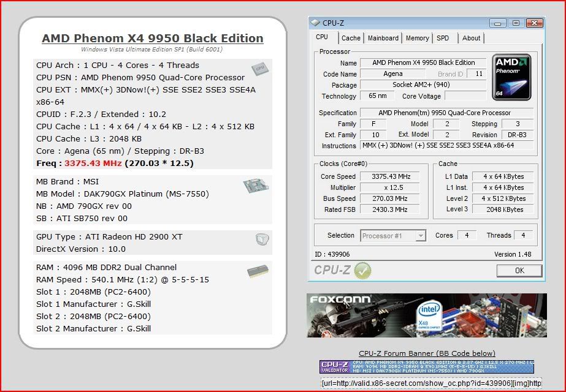
Task: Click the Threads count field in CPU-Z
Action: coord(523,235)
